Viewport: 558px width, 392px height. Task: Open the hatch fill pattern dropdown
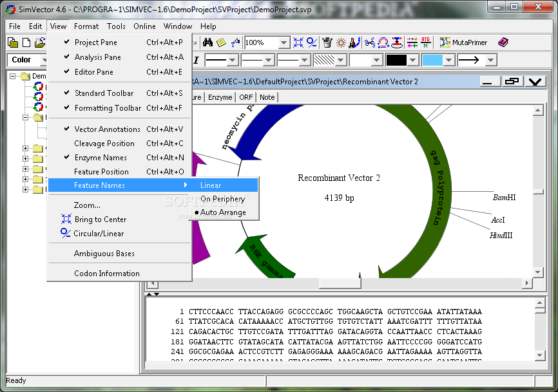tap(341, 60)
